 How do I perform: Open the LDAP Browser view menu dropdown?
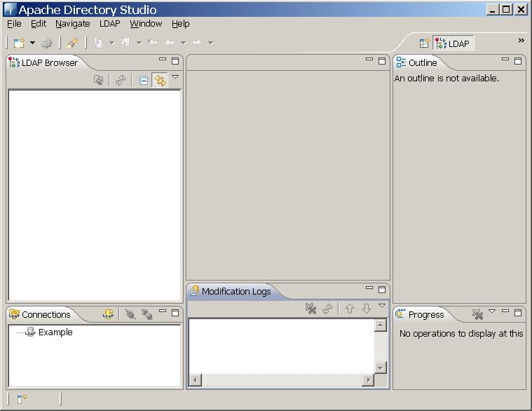click(175, 78)
